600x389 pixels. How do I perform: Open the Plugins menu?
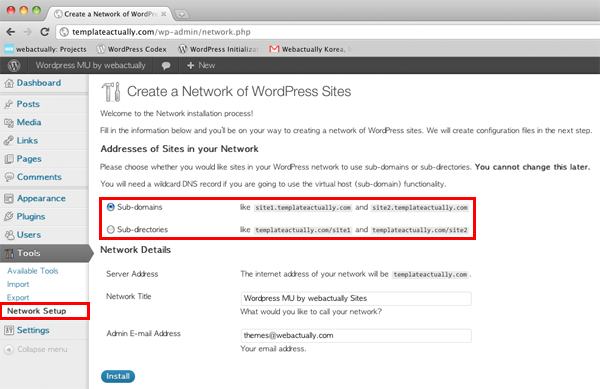point(31,216)
